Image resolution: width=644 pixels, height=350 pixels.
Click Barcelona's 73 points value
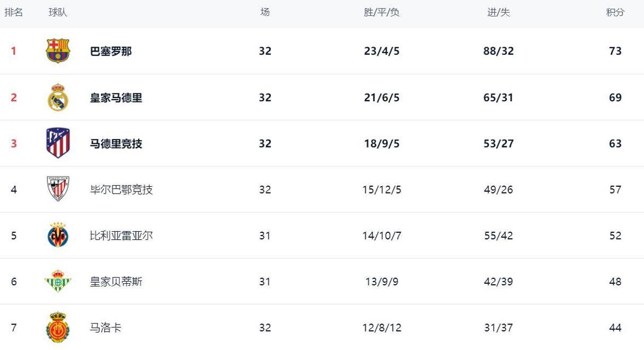pos(615,51)
